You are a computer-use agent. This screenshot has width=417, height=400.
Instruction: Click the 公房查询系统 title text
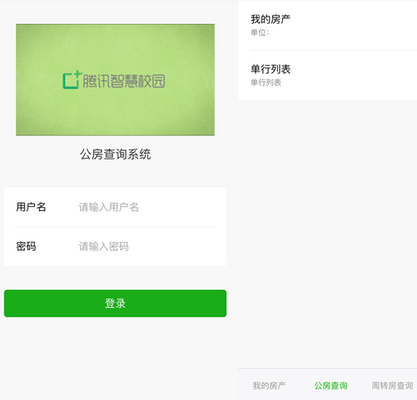(115, 154)
